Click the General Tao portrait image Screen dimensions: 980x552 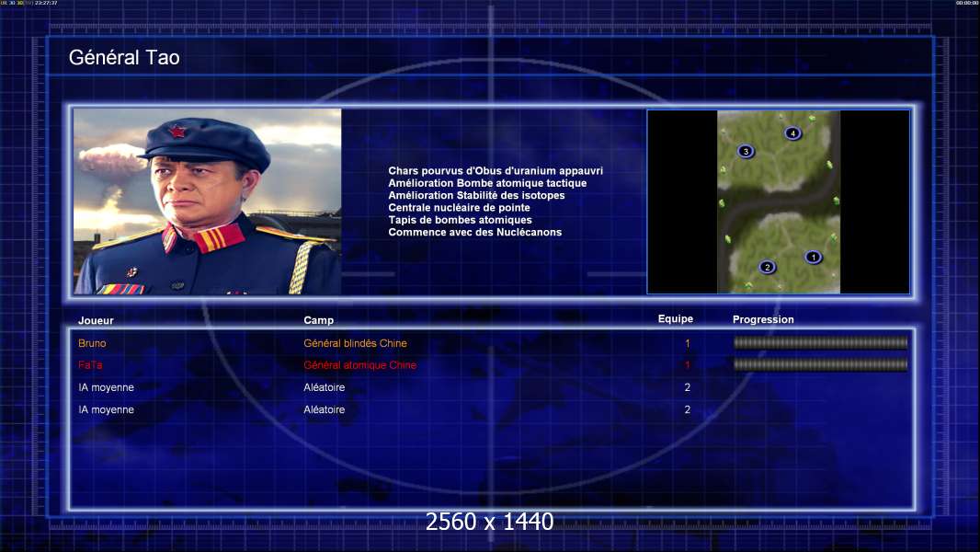click(x=208, y=201)
